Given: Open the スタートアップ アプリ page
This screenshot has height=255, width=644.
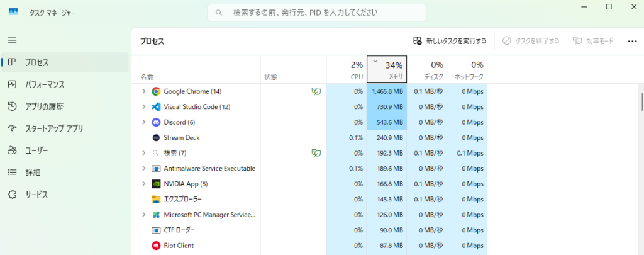Looking at the screenshot, I should [x=53, y=128].
